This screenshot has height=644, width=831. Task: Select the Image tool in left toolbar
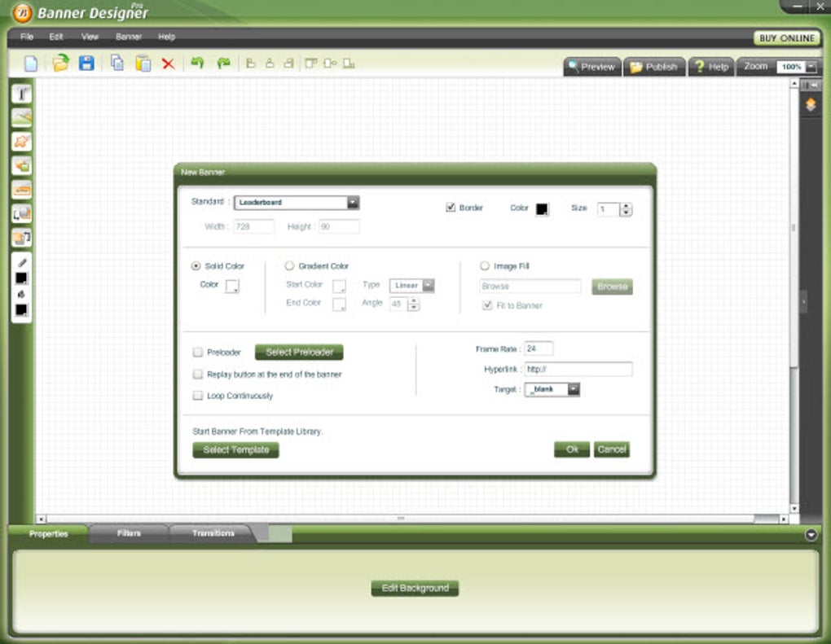22,117
